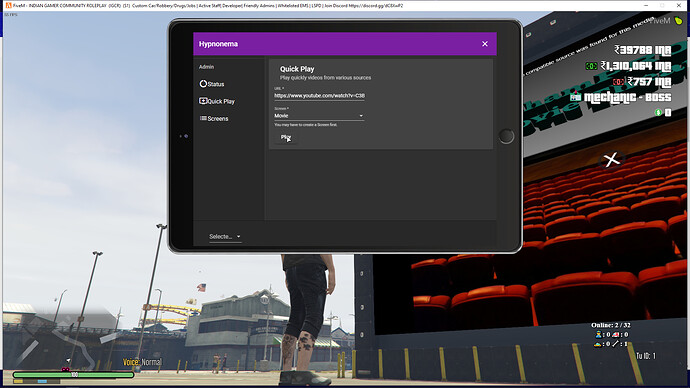Click the green bank cash icon
This screenshot has height=388, width=690.
pyautogui.click(x=591, y=66)
